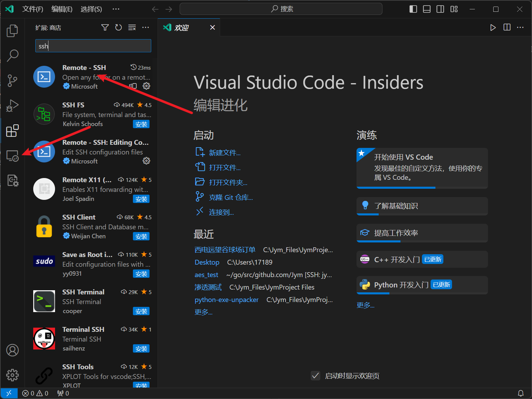Focus the extensions search field with ssh
Screen dimensions: 532x399
coord(93,46)
